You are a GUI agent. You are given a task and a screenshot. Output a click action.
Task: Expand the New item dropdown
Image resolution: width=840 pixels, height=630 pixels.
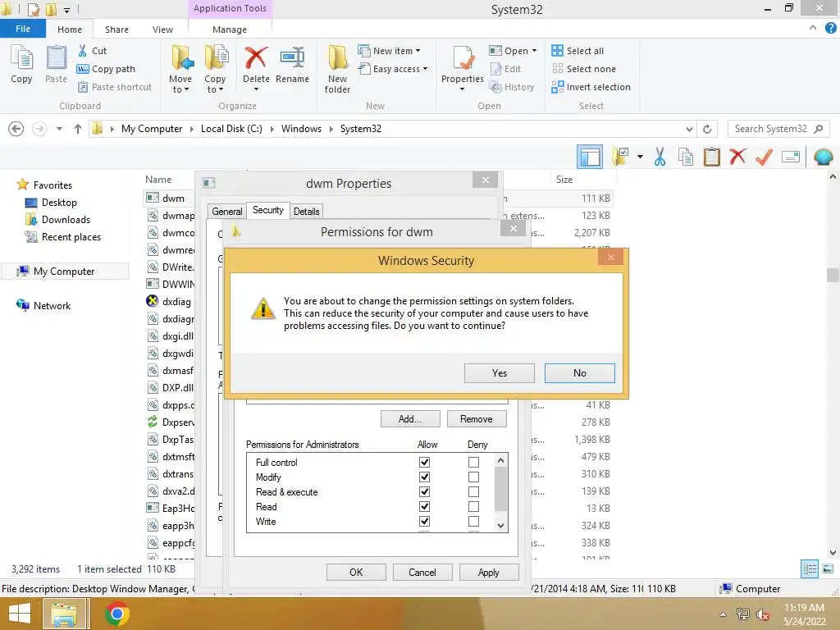[x=418, y=51]
